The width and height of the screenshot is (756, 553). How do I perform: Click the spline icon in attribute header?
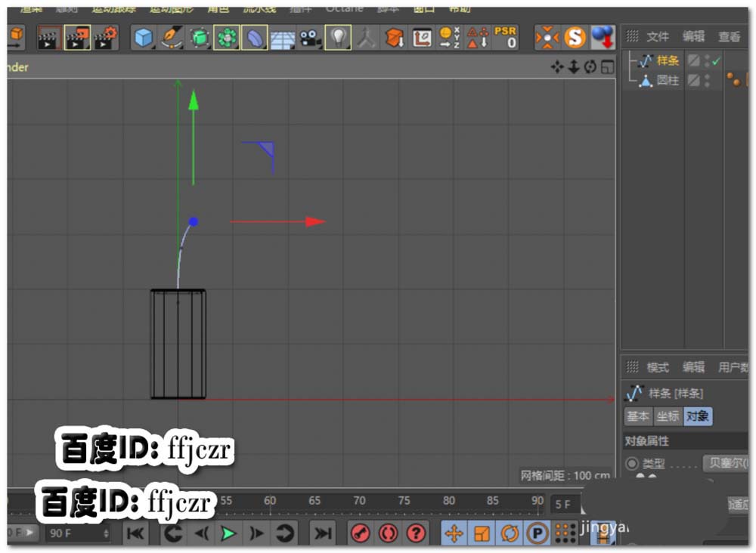pos(634,393)
